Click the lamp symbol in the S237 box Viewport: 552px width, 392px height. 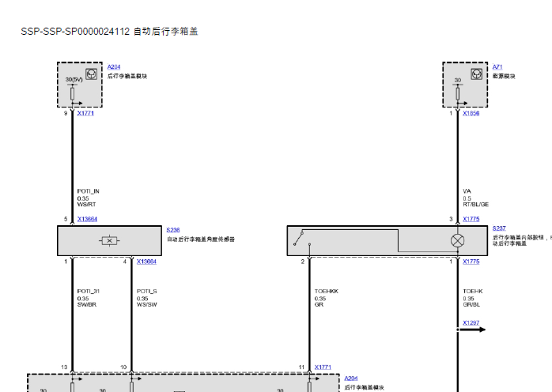point(457,241)
